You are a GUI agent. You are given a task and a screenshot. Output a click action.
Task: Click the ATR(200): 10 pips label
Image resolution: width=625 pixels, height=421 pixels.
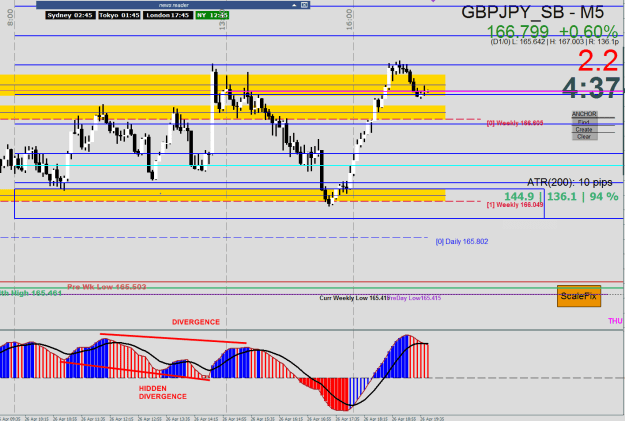(x=570, y=182)
